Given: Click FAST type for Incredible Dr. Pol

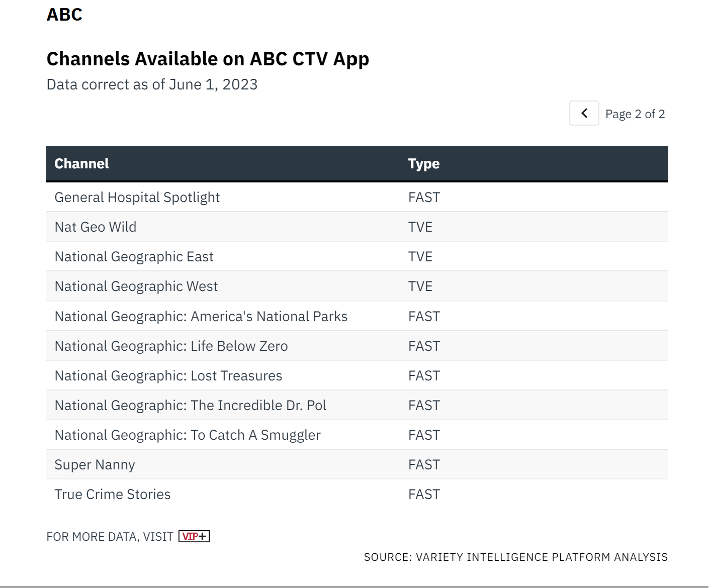Looking at the screenshot, I should (424, 405).
